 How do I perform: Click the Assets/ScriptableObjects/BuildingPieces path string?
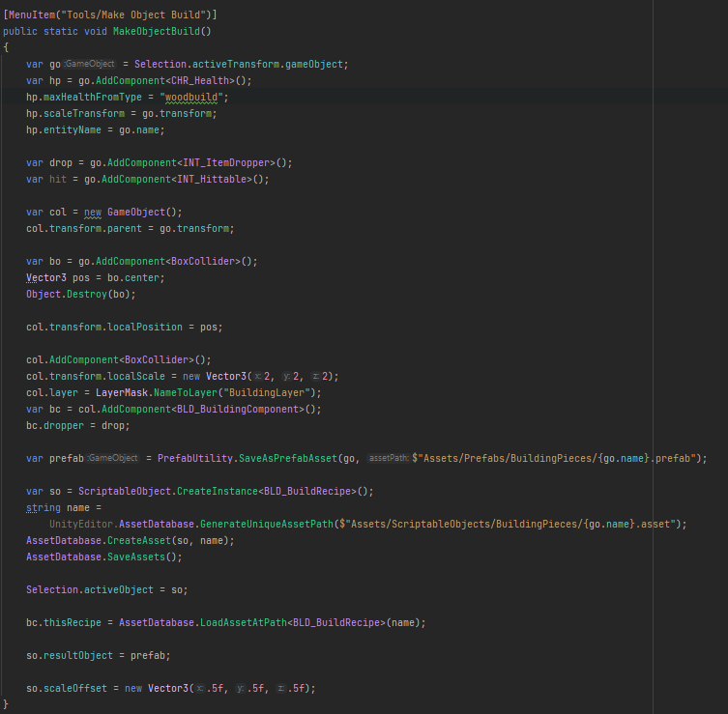click(x=508, y=525)
